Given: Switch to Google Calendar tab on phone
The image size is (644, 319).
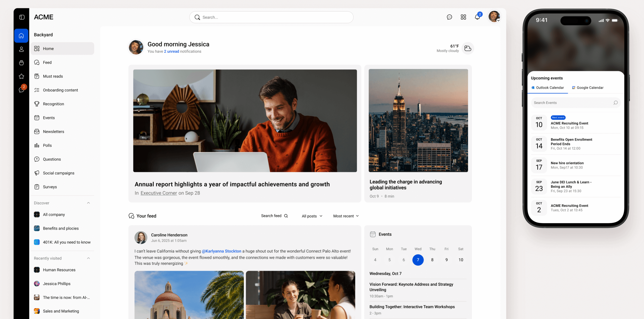Looking at the screenshot, I should pyautogui.click(x=588, y=88).
